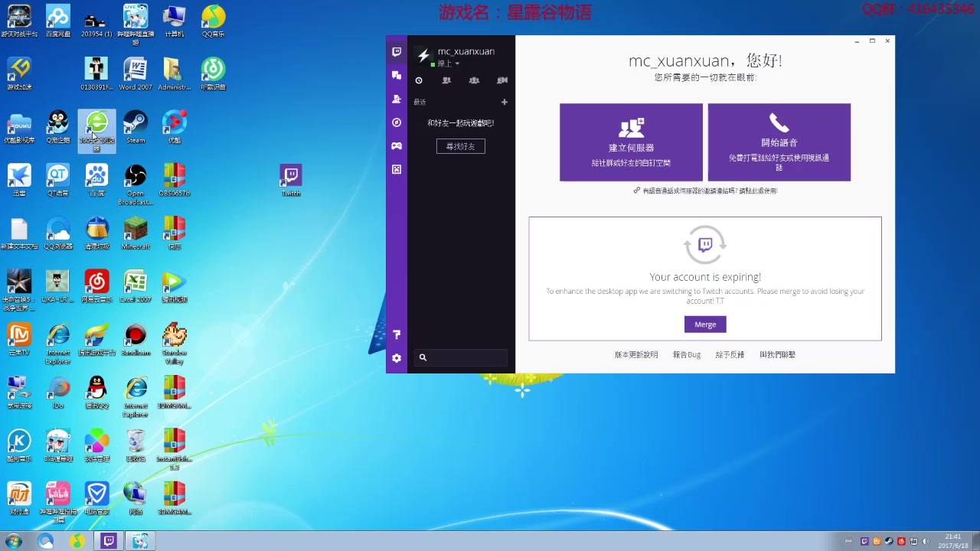This screenshot has height=551, width=980.
Task: Open the compass discover icon in sidebar
Action: click(x=397, y=122)
